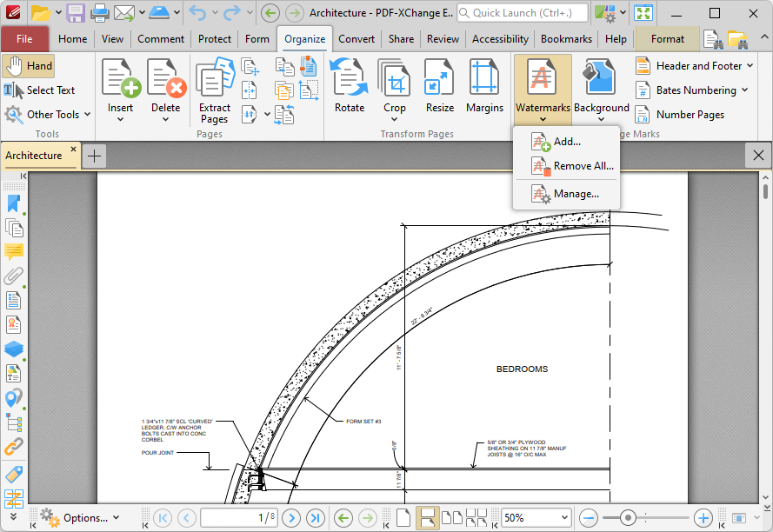773x532 pixels.
Task: Open the Margins tool
Action: click(x=484, y=86)
